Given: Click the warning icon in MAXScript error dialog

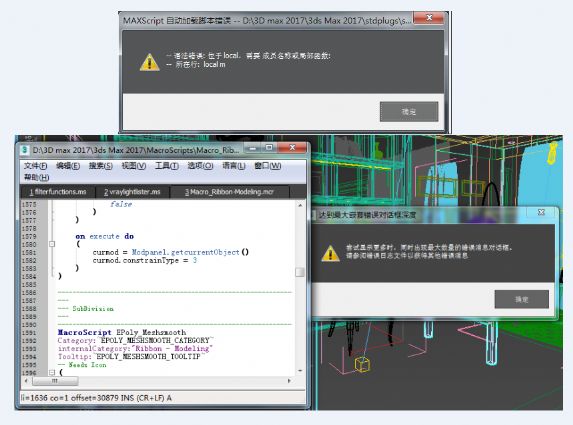Looking at the screenshot, I should tap(149, 62).
